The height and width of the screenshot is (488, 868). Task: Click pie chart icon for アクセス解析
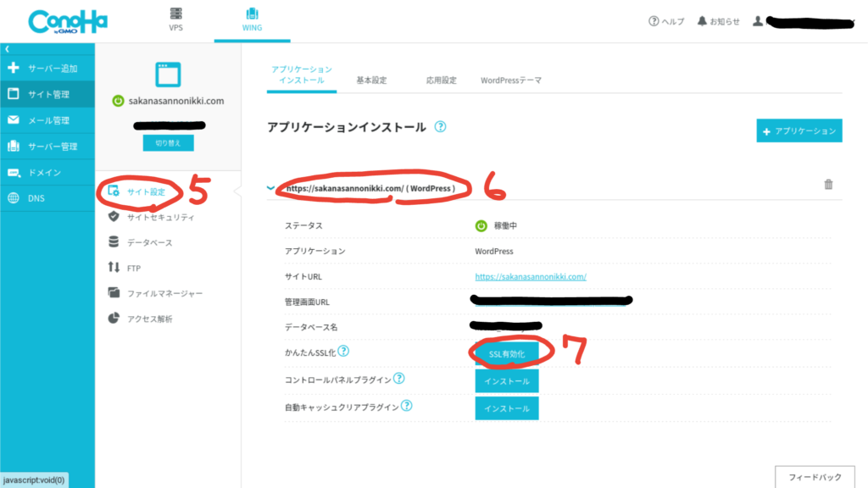[114, 318]
